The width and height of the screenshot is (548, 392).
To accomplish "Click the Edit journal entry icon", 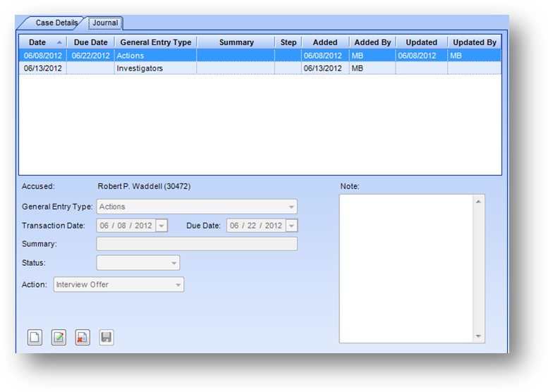I will click(59, 337).
